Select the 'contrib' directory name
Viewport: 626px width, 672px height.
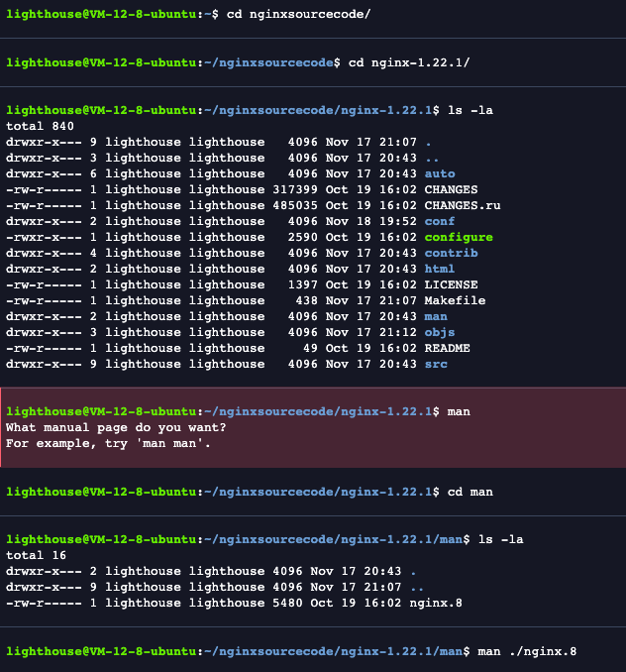[451, 253]
